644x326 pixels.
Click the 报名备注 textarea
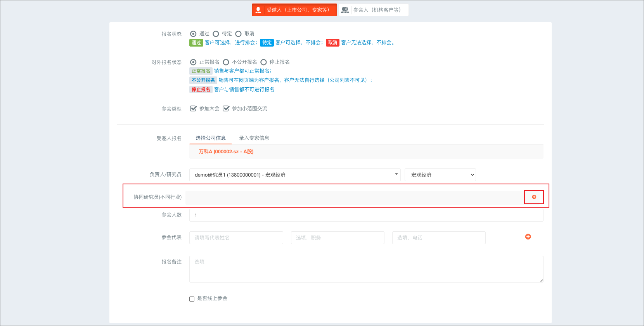pyautogui.click(x=366, y=269)
